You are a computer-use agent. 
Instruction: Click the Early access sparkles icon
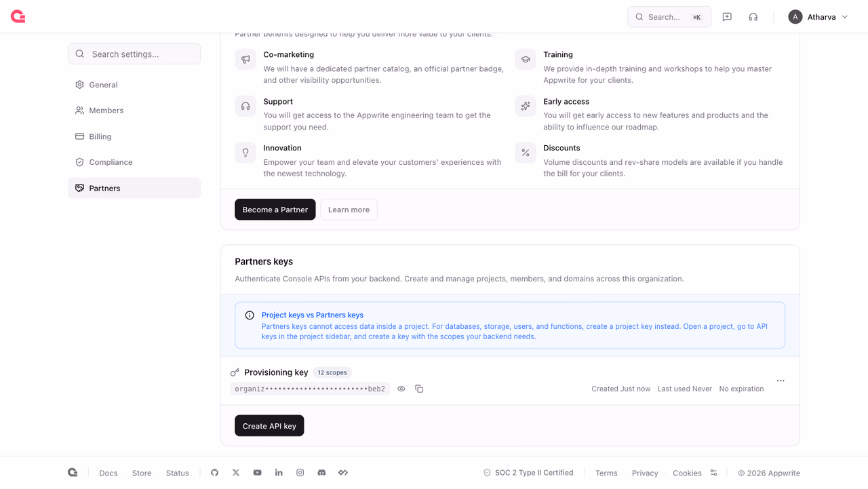pos(526,106)
